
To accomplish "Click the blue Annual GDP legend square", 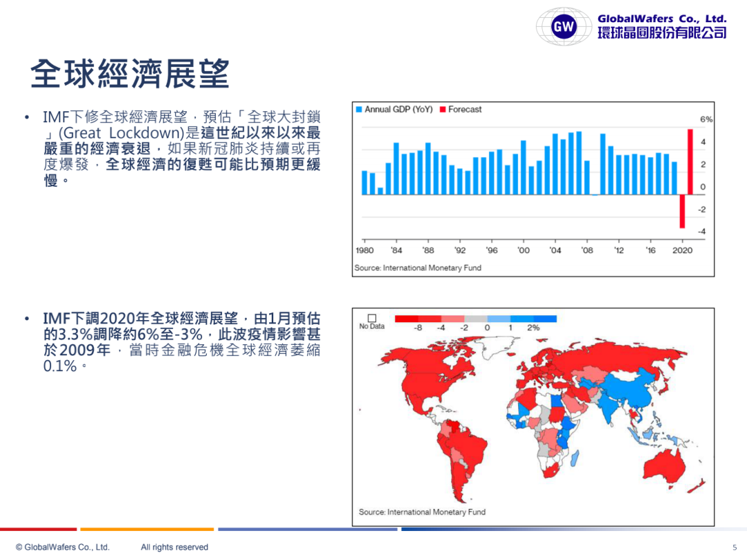I will point(359,110).
